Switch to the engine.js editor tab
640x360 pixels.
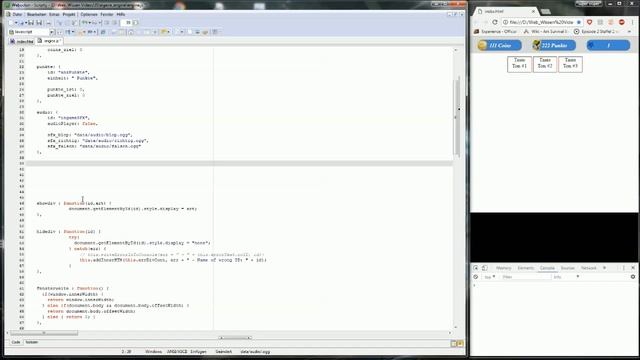[x=49, y=41]
